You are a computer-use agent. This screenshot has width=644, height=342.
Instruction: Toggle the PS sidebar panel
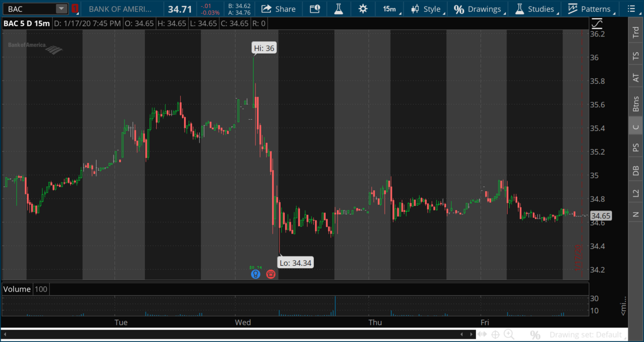(x=636, y=147)
